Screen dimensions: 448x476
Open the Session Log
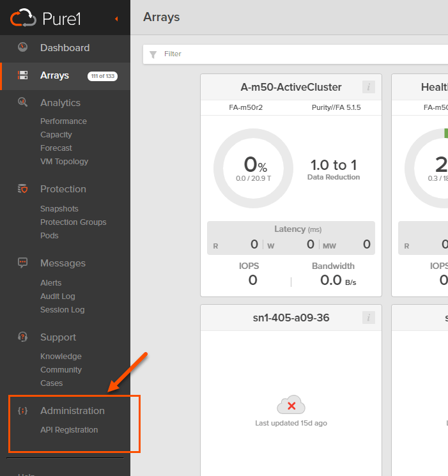pyautogui.click(x=62, y=310)
